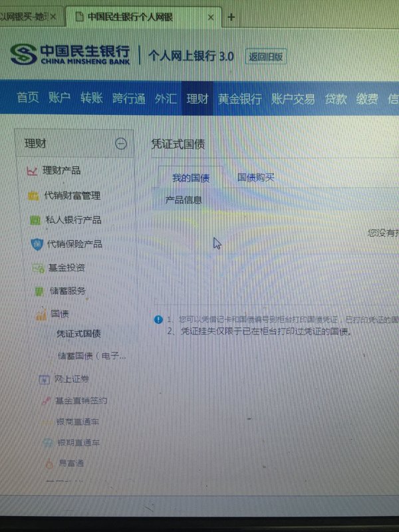Screen dimensions: 399x532
Task: Open the 外汇 nav menu
Action: tap(166, 98)
